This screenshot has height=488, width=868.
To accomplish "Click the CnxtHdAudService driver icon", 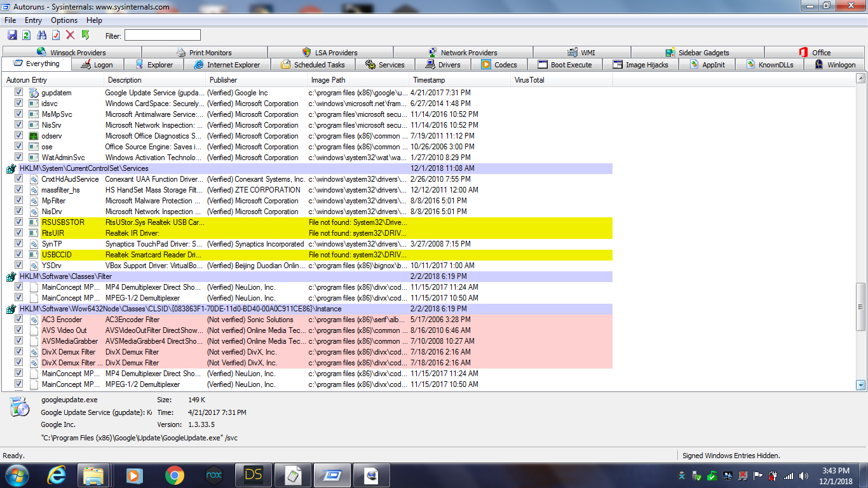I will pyautogui.click(x=34, y=179).
